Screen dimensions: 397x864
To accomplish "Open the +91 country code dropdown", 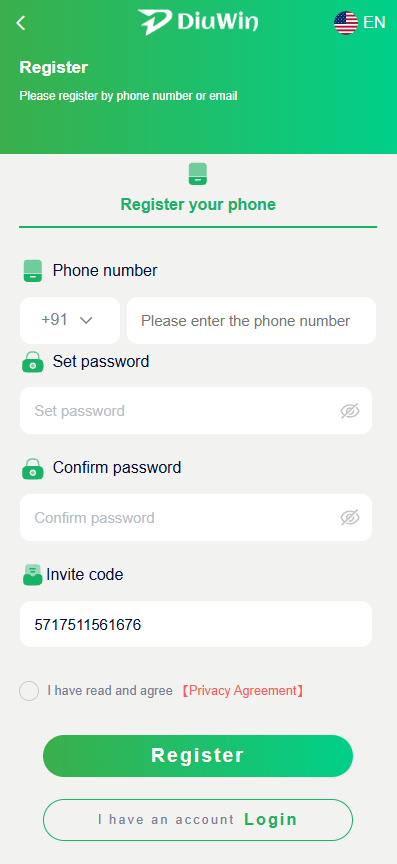I will pos(70,320).
